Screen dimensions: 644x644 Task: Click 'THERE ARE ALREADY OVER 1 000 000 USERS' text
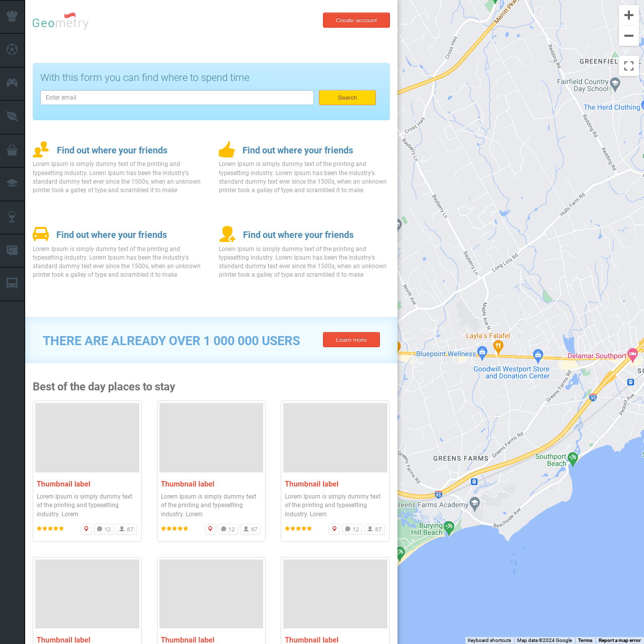pos(172,341)
